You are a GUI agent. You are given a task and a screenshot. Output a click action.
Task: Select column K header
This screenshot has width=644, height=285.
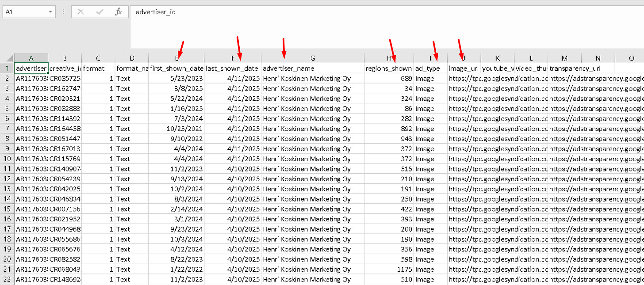(x=498, y=58)
